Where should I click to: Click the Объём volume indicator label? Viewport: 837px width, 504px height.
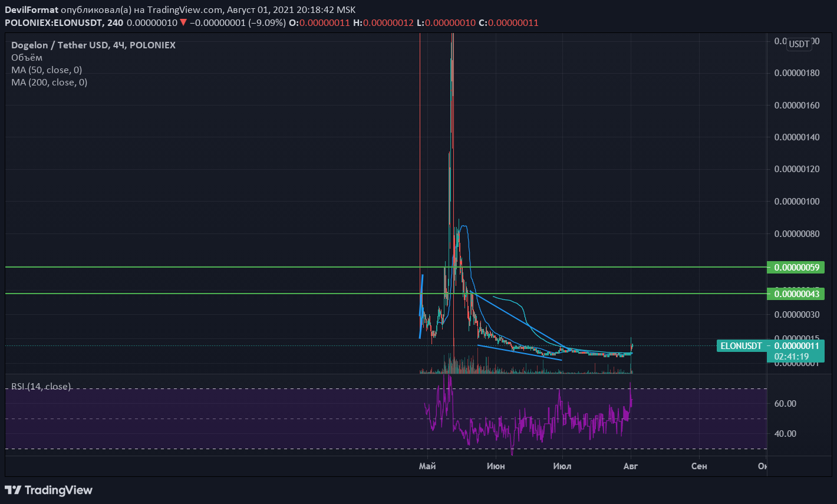point(27,57)
